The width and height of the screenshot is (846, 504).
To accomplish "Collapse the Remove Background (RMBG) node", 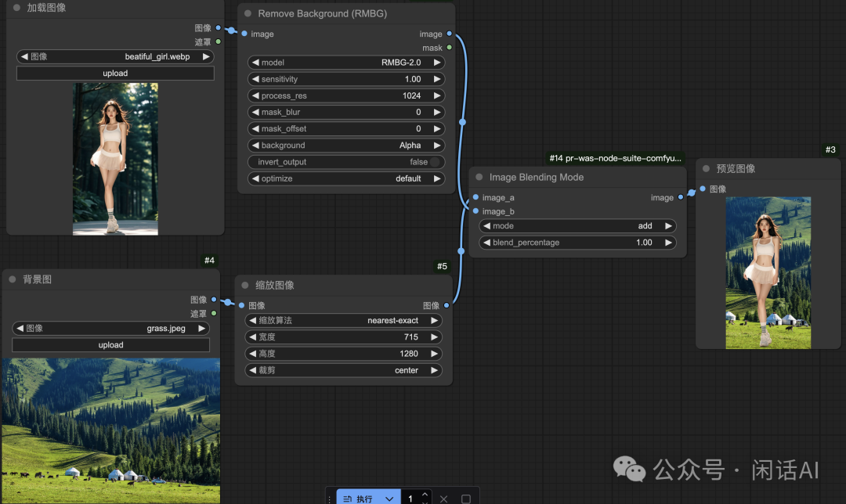I will (x=248, y=13).
